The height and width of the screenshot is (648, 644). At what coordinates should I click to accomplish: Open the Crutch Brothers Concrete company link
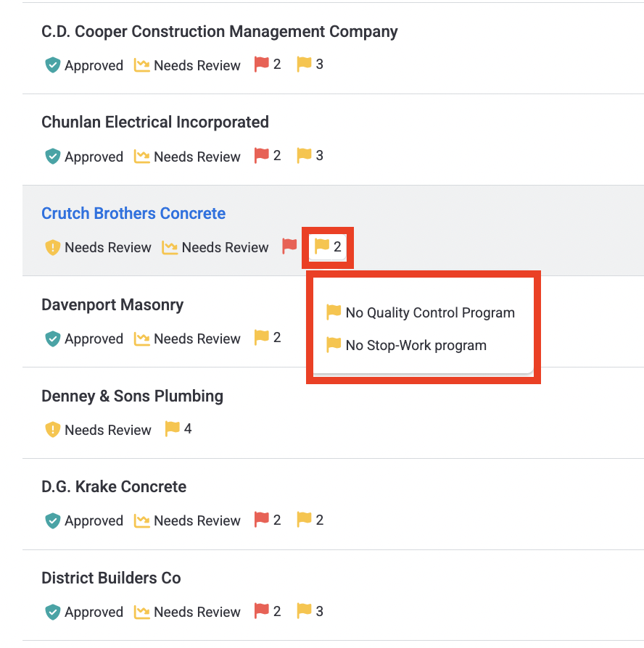pyautogui.click(x=133, y=213)
